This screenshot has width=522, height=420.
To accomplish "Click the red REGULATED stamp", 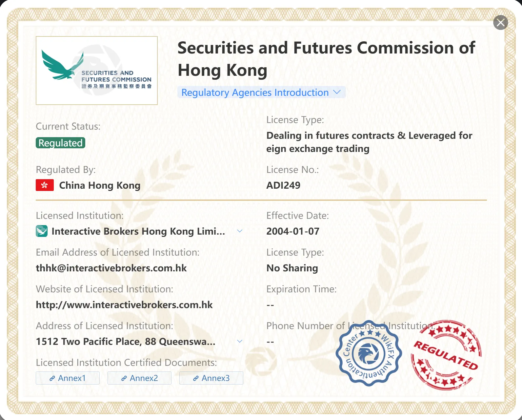I will point(446,355).
